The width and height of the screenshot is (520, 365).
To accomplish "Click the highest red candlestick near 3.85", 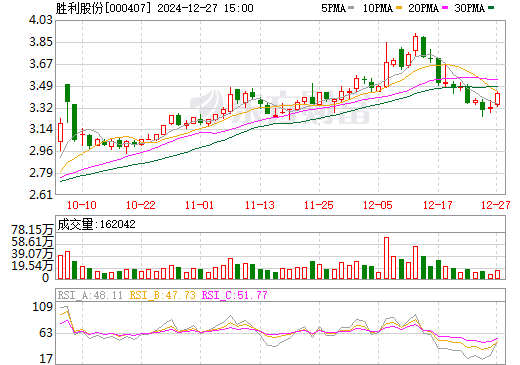I will click(x=415, y=44).
